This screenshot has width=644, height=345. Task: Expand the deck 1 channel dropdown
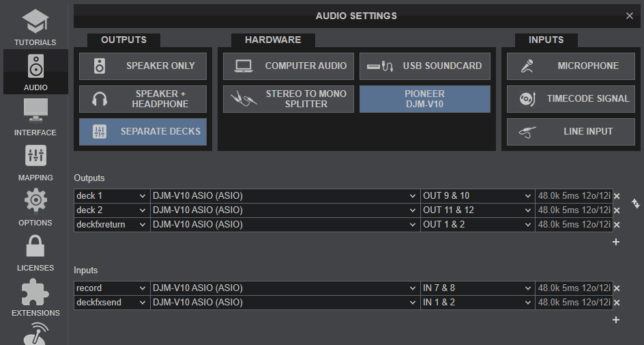tap(112, 196)
